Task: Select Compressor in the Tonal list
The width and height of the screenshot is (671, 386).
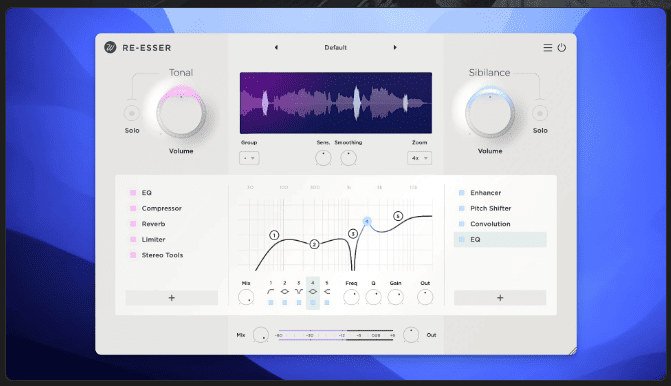Action: click(x=162, y=208)
